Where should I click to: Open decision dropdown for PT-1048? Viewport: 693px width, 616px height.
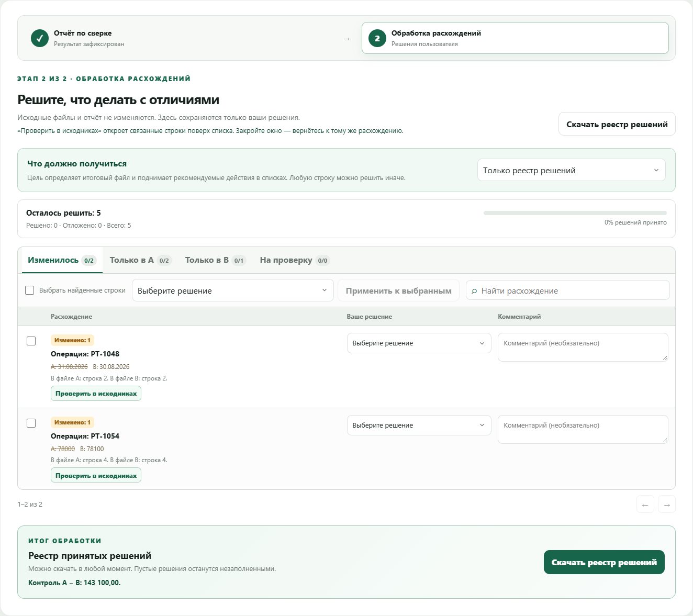pyautogui.click(x=419, y=343)
